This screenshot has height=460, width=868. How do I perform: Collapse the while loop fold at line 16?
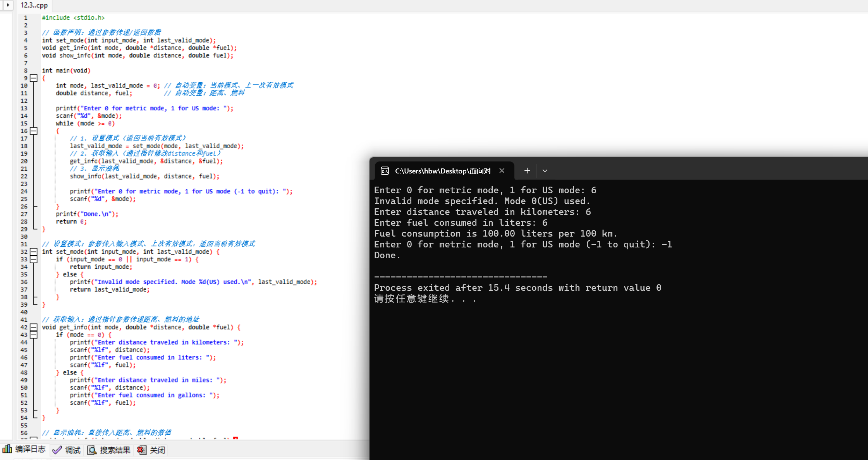tap(34, 131)
